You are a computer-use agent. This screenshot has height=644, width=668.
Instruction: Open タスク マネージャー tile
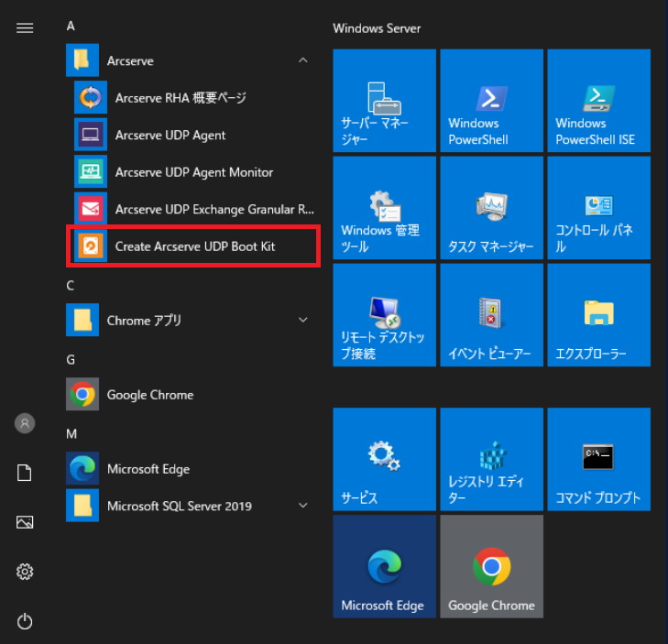coord(492,208)
